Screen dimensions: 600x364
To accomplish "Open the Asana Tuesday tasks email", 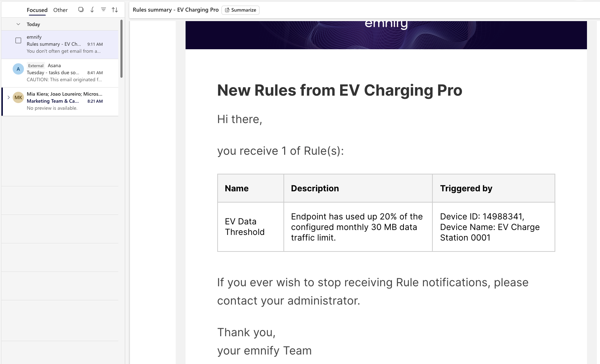I will point(63,73).
